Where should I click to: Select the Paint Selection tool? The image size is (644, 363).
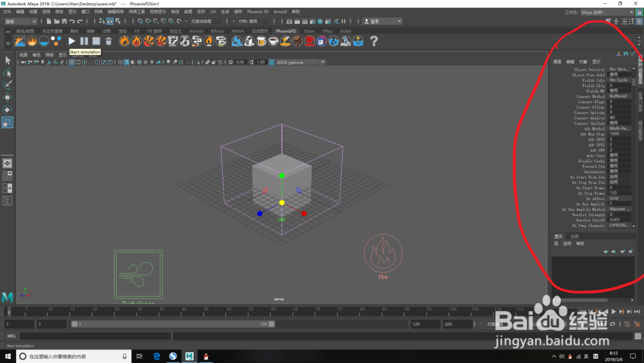[7, 85]
